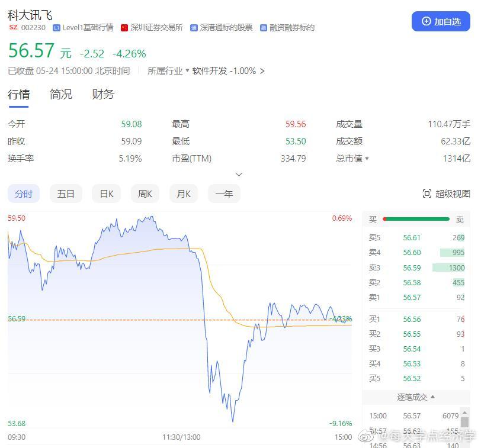Open 超级视图 fullscreen chart icon
The height and width of the screenshot is (448, 481).
pyautogui.click(x=427, y=194)
